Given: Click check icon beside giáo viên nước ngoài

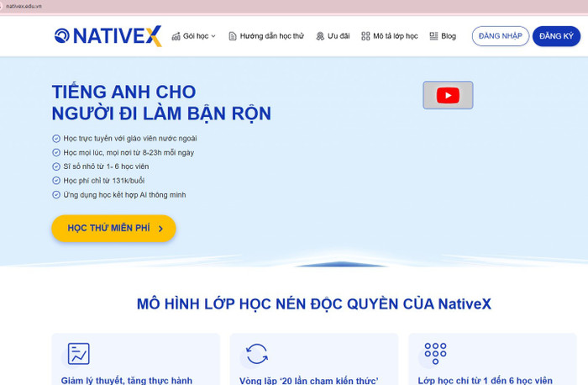Looking at the screenshot, I should pyautogui.click(x=56, y=139).
